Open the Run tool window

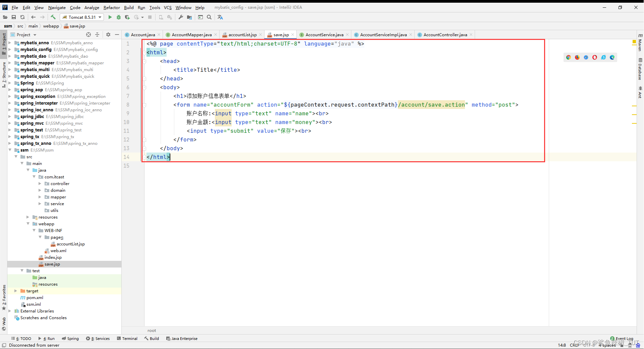pos(47,339)
